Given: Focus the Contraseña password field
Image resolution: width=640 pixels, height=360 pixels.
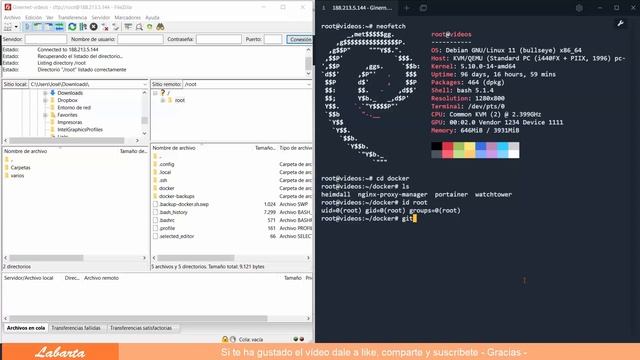Looking at the screenshot, I should [219, 39].
